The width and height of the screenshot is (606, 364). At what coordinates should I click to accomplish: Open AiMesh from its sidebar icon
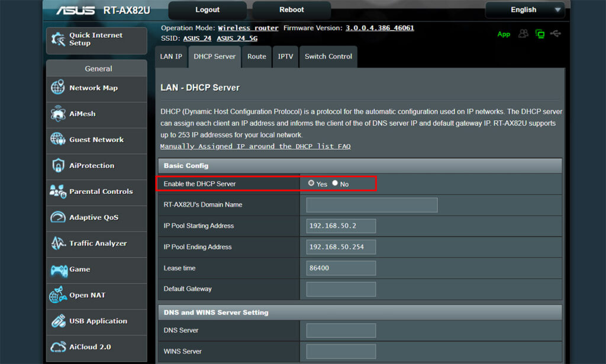58,114
